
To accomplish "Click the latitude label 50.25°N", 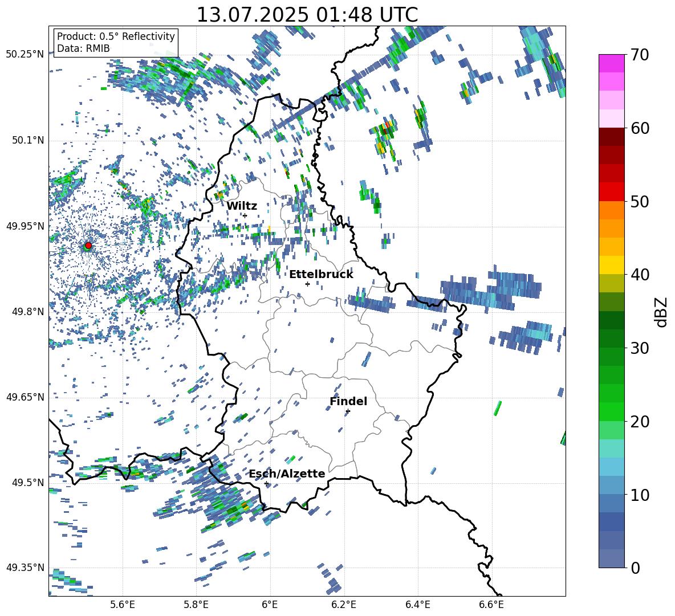I will (x=25, y=55).
